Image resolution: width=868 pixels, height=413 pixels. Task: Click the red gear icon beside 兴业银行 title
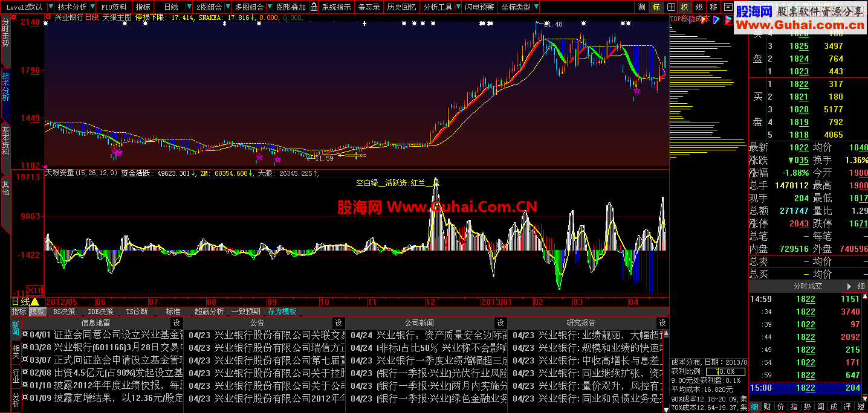pos(48,18)
